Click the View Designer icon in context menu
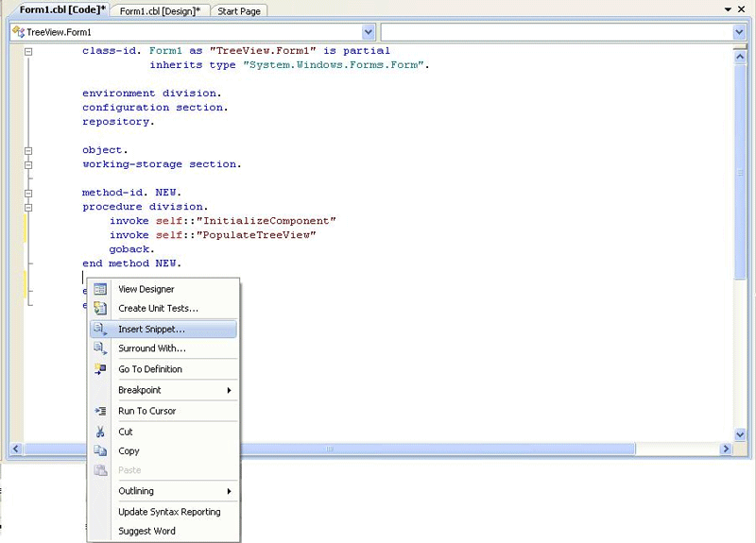 (x=100, y=289)
